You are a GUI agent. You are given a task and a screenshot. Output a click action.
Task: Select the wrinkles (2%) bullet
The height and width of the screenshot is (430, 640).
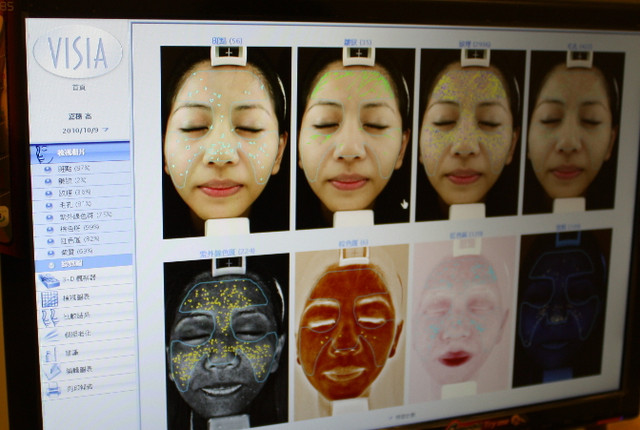(48, 181)
